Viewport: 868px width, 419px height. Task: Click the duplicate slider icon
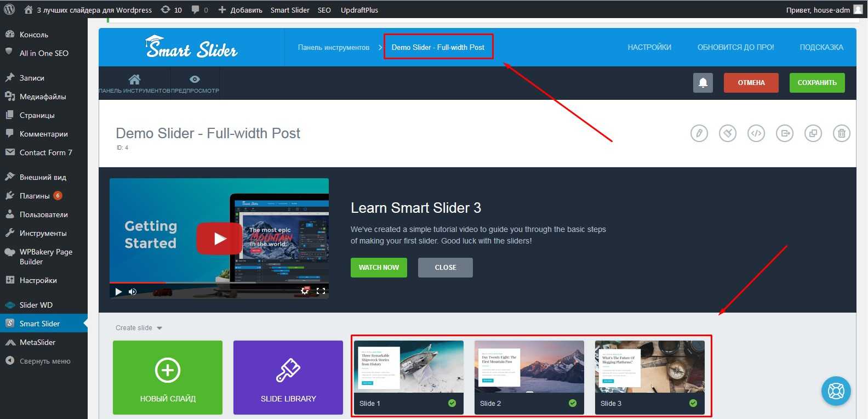click(813, 133)
